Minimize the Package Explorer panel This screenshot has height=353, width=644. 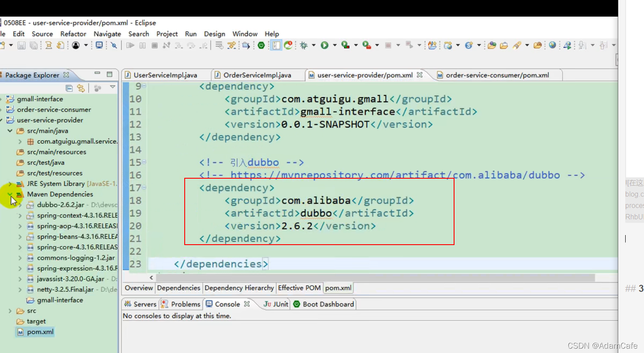tap(97, 74)
